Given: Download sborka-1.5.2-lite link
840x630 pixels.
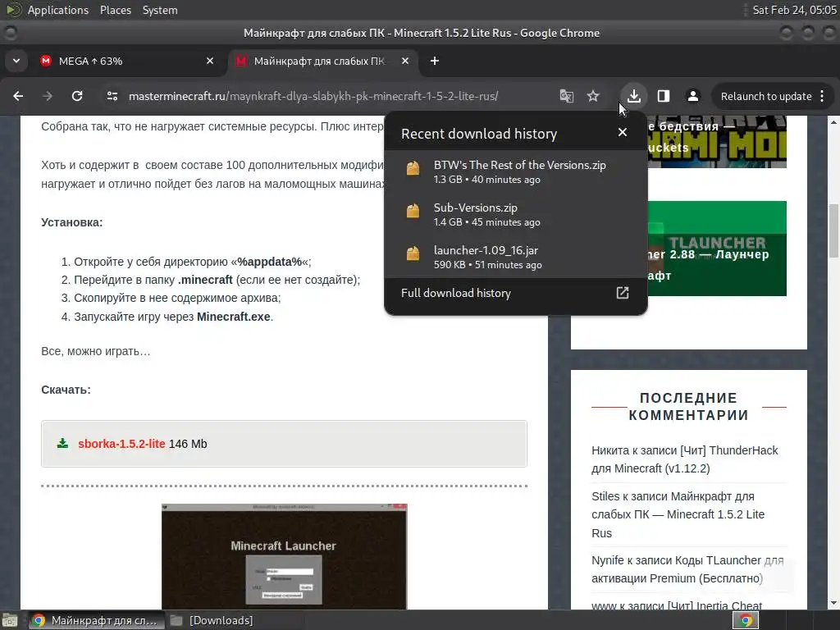Looking at the screenshot, I should [x=121, y=444].
